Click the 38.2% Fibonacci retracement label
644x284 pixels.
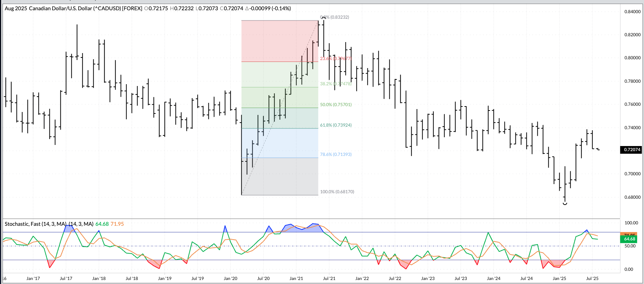(336, 84)
